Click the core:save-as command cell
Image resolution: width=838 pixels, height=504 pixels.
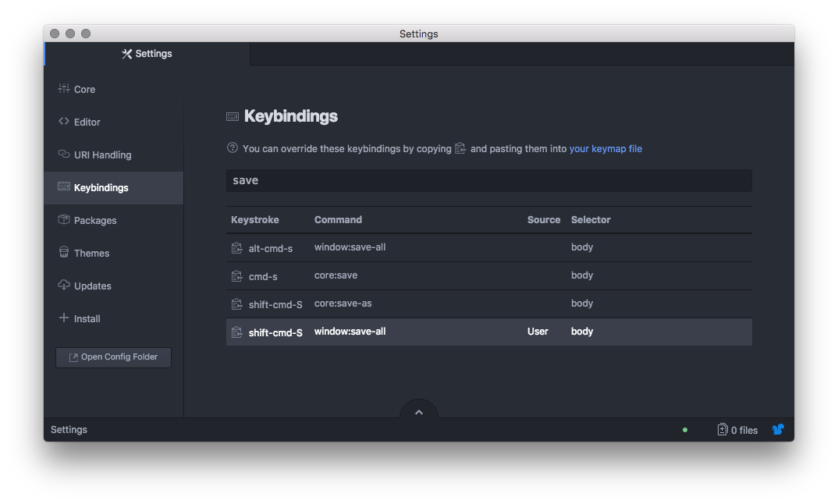coord(343,303)
